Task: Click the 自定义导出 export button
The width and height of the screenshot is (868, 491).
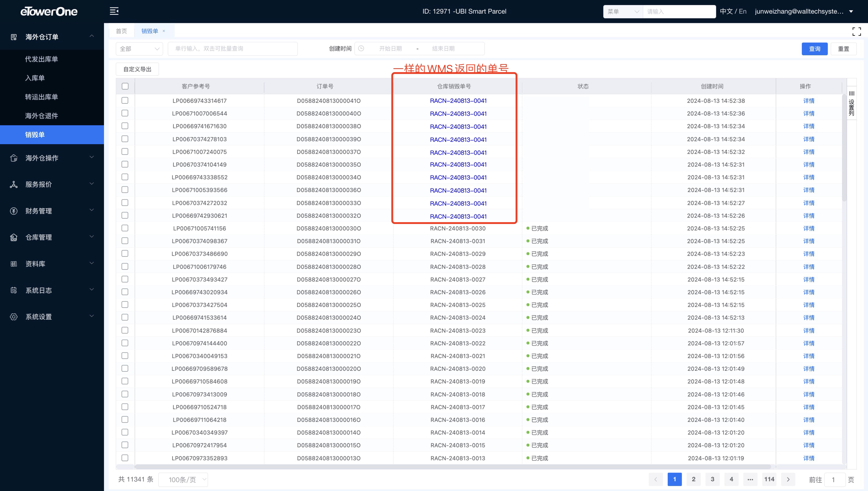Action: 137,69
